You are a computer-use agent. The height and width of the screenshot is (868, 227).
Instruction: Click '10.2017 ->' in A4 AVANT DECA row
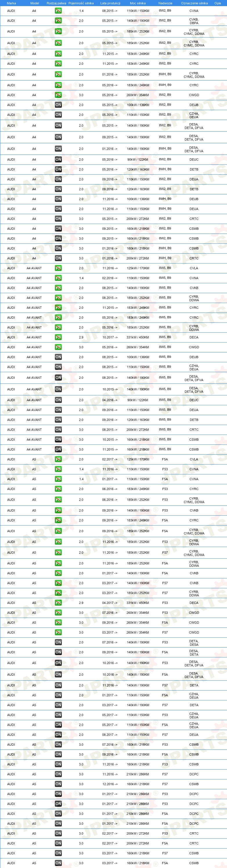pos(110,337)
